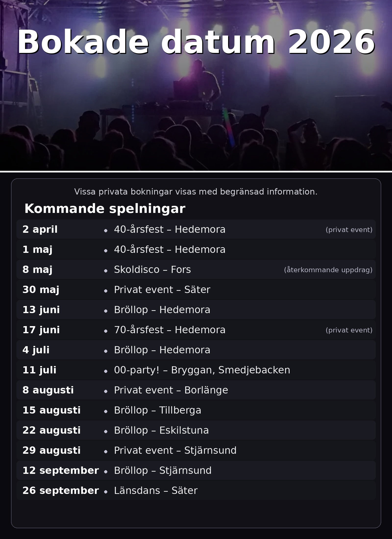Click the '(privat event)' tag on 2 april
The height and width of the screenshot is (539, 392).
click(x=349, y=230)
